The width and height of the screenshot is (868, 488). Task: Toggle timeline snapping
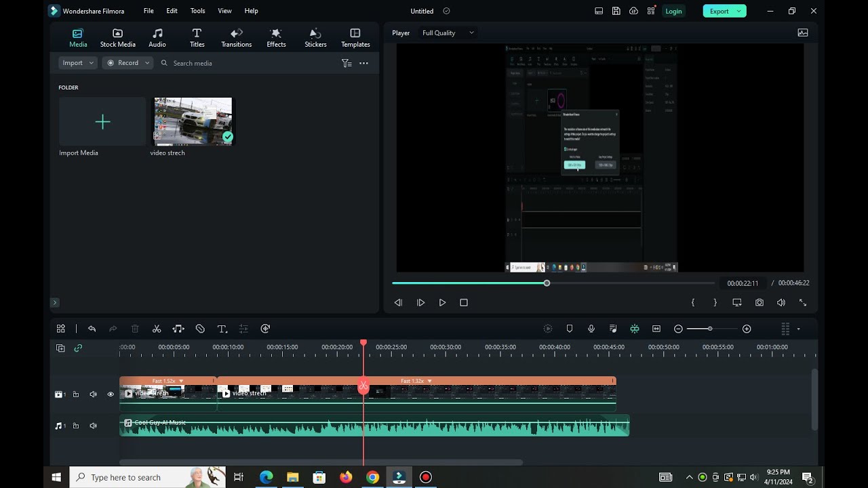pyautogui.click(x=635, y=329)
